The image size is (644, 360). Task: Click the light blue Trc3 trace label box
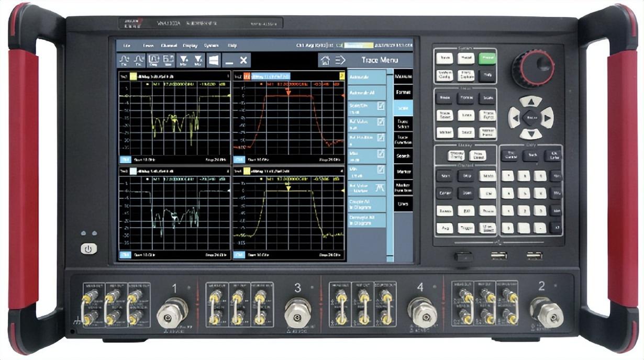coord(133,171)
